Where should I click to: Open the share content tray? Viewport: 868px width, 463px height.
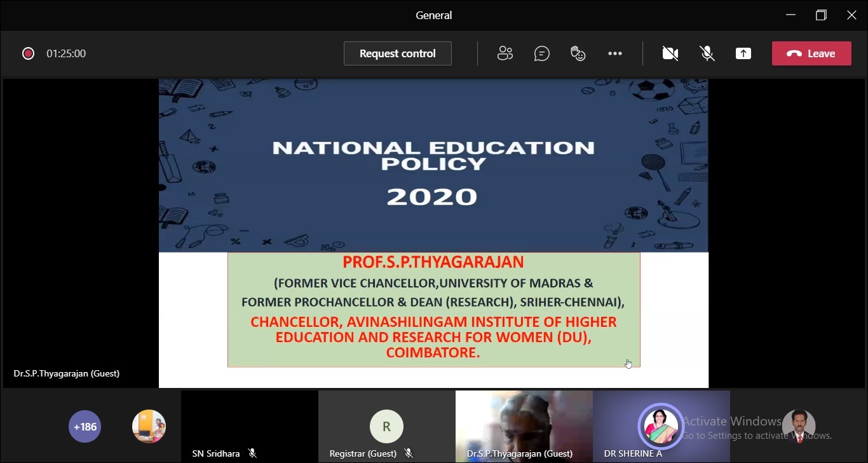tap(743, 53)
